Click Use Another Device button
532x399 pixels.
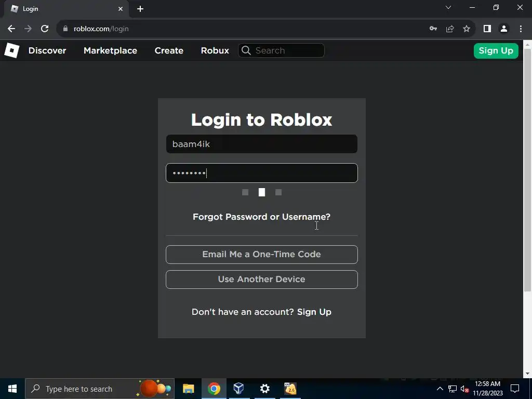coord(262,280)
